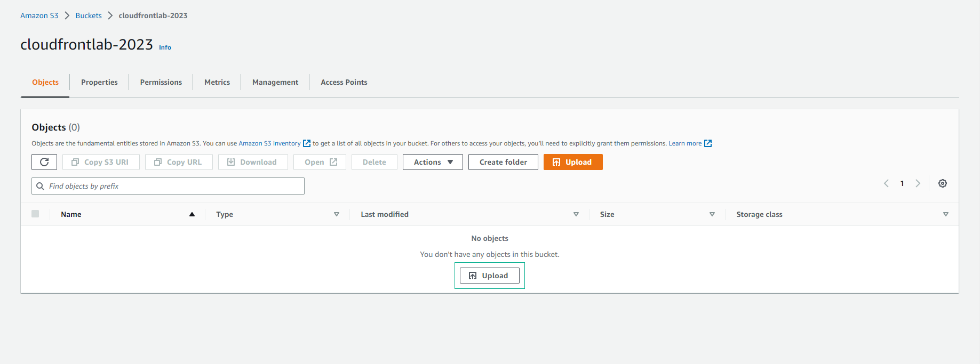
Task: Click the Download button
Action: pos(253,162)
